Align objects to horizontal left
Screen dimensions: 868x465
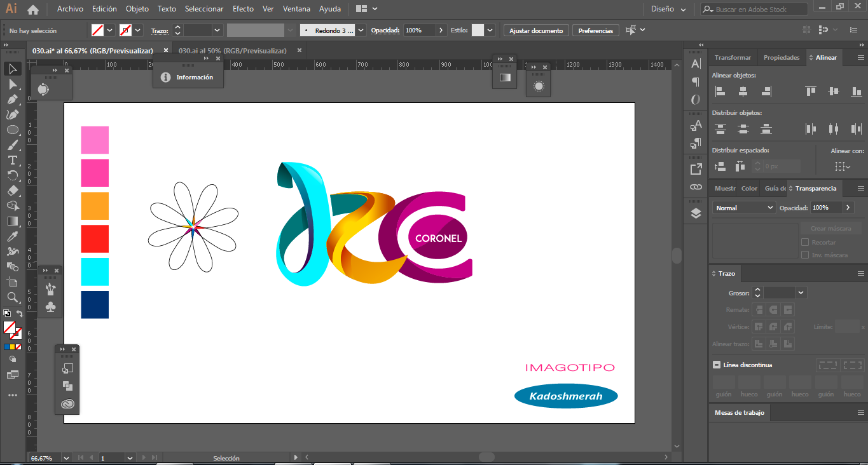720,91
